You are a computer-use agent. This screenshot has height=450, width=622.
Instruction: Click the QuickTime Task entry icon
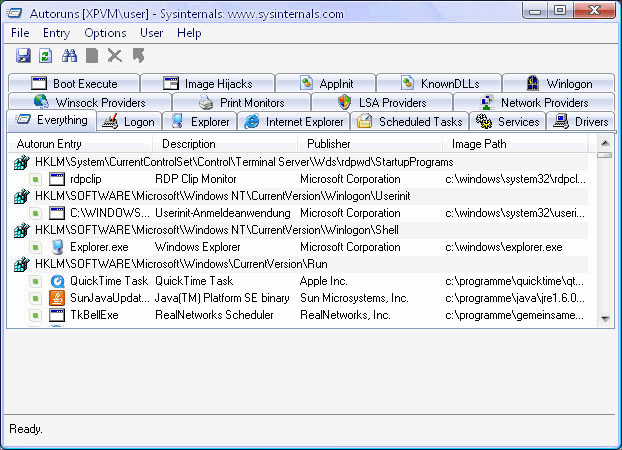(57, 281)
